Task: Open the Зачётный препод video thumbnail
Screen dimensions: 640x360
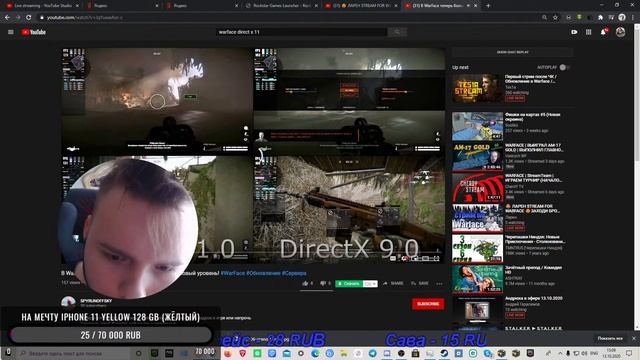Action: tap(477, 279)
